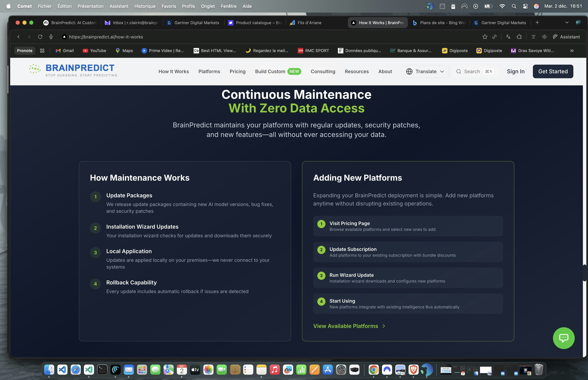This screenshot has height=380, width=588.
Task: Show more bookmarks with double chevron
Action: (x=572, y=51)
